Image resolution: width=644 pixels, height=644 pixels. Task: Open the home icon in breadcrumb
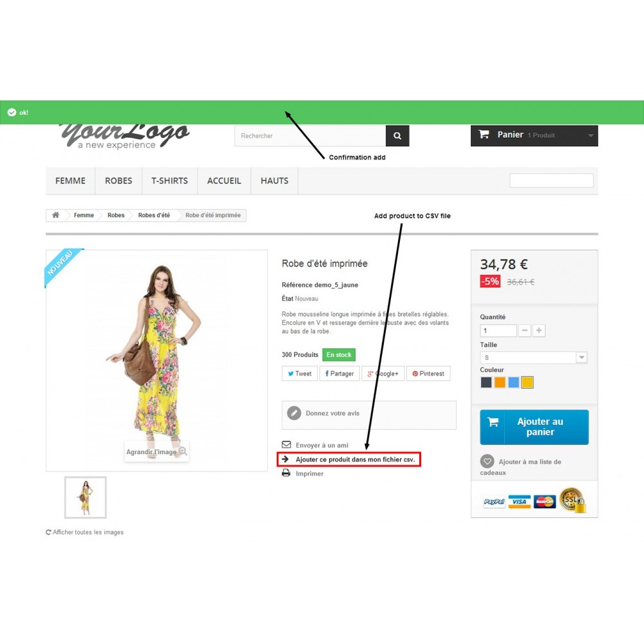tap(55, 215)
